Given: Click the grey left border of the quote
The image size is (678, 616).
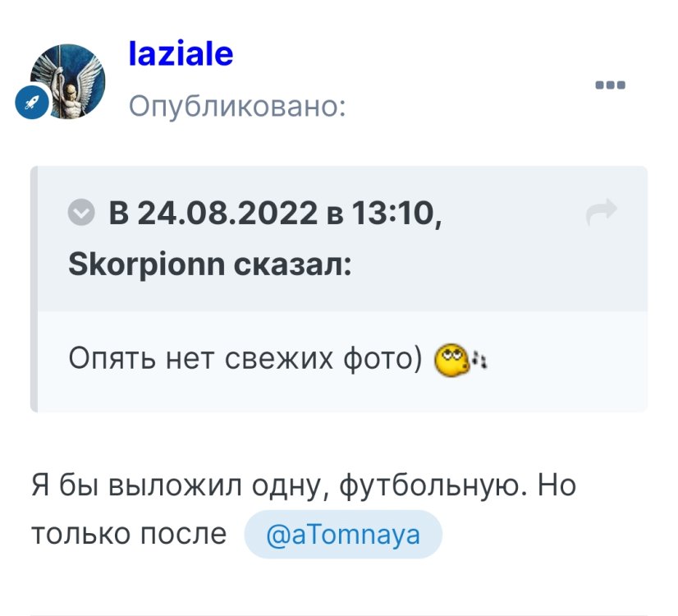Looking at the screenshot, I should 34,288.
